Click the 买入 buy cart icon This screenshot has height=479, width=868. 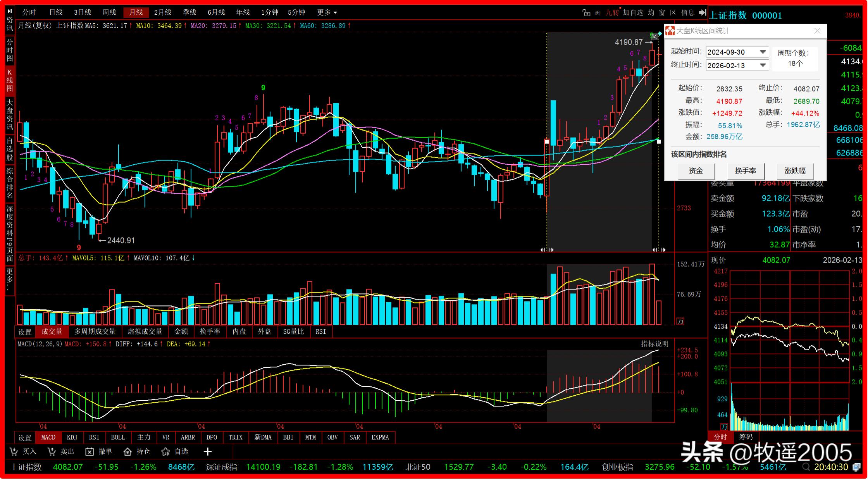(x=14, y=451)
